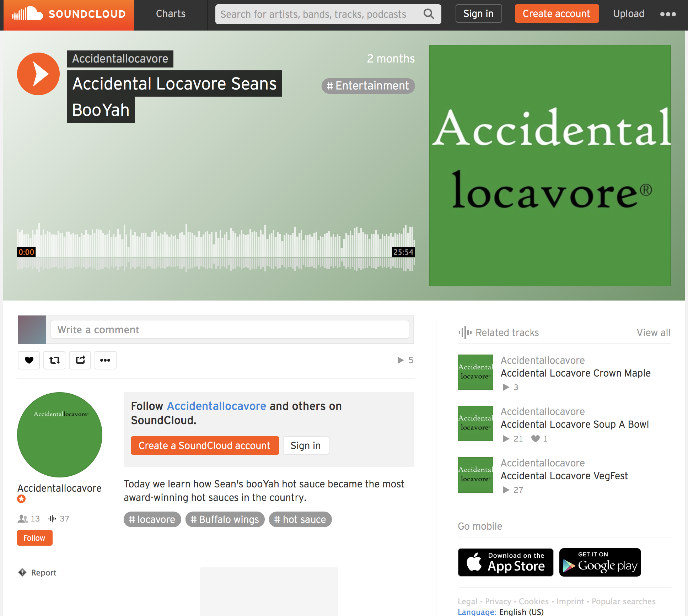Select the #locavore tag
The image size is (688, 616).
click(152, 519)
